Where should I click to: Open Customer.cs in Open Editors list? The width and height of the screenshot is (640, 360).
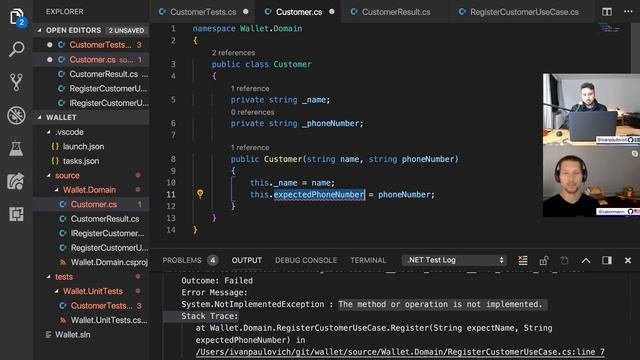click(91, 60)
